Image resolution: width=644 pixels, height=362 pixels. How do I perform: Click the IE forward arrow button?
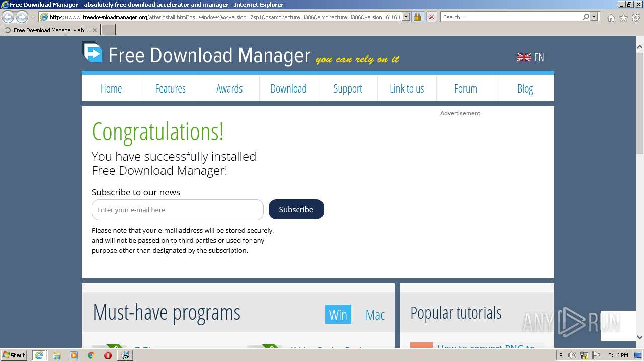(x=22, y=17)
